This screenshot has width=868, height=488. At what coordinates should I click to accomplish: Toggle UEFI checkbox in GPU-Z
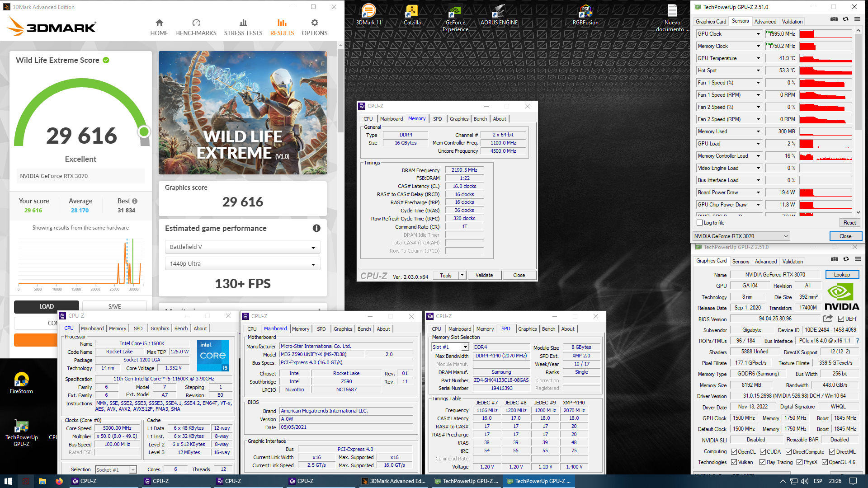tap(841, 319)
